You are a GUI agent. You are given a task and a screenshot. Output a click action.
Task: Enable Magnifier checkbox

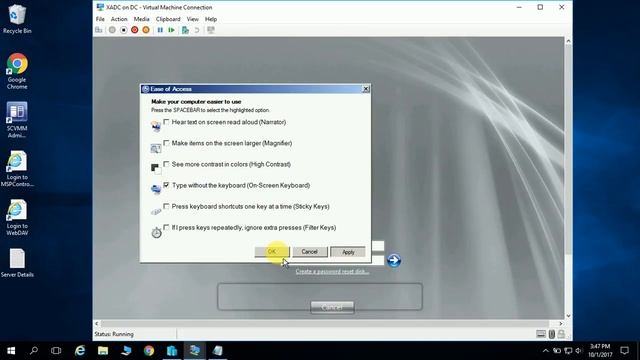click(x=166, y=143)
